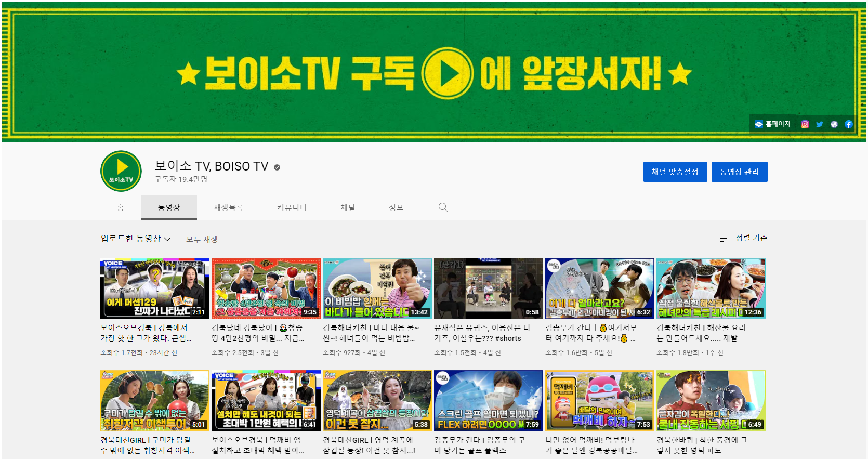The height and width of the screenshot is (459, 868).
Task: Open the 6:41 먹깨비 앱 thumbnail
Action: 266,401
